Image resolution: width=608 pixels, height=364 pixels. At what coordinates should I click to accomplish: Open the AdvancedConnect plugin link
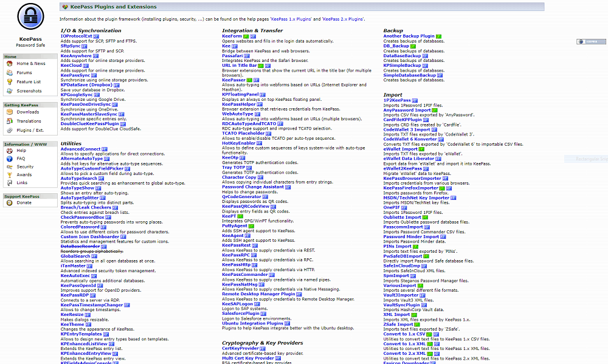pos(80,149)
